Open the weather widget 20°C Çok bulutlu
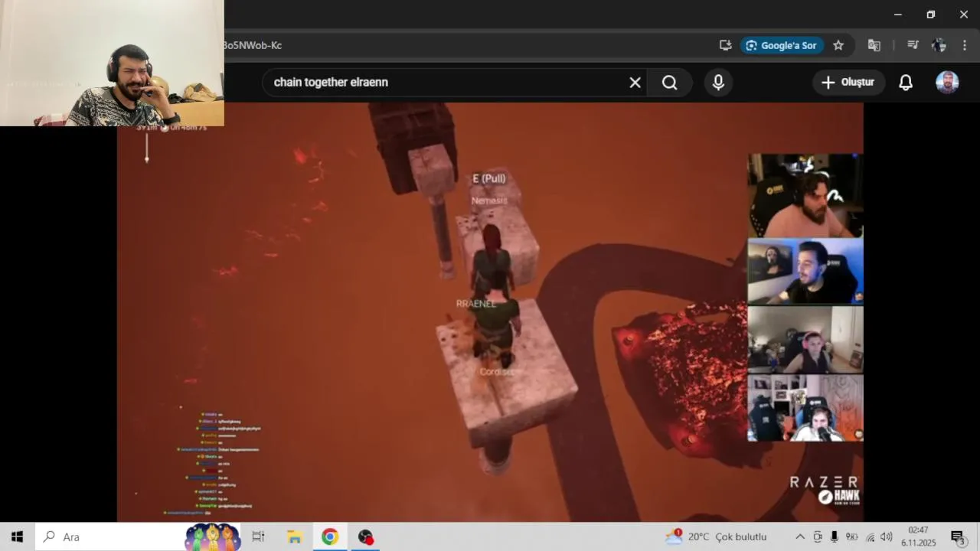Viewport: 980px width, 551px height. (716, 536)
